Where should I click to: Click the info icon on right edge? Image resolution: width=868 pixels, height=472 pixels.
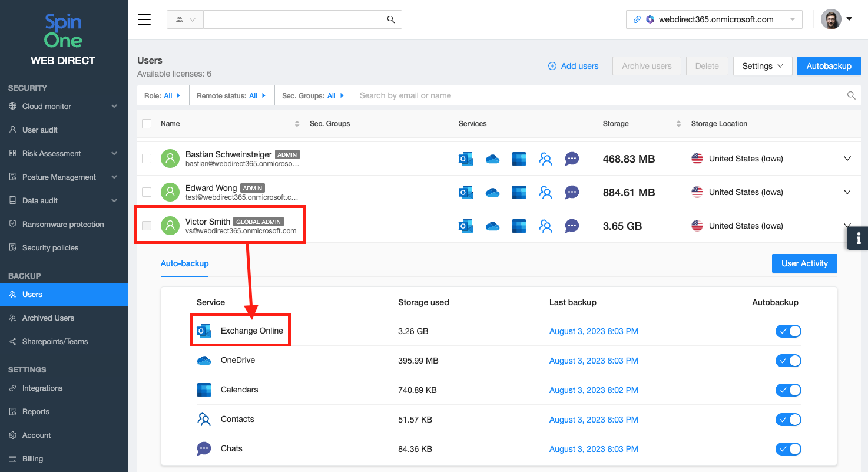tap(858, 238)
